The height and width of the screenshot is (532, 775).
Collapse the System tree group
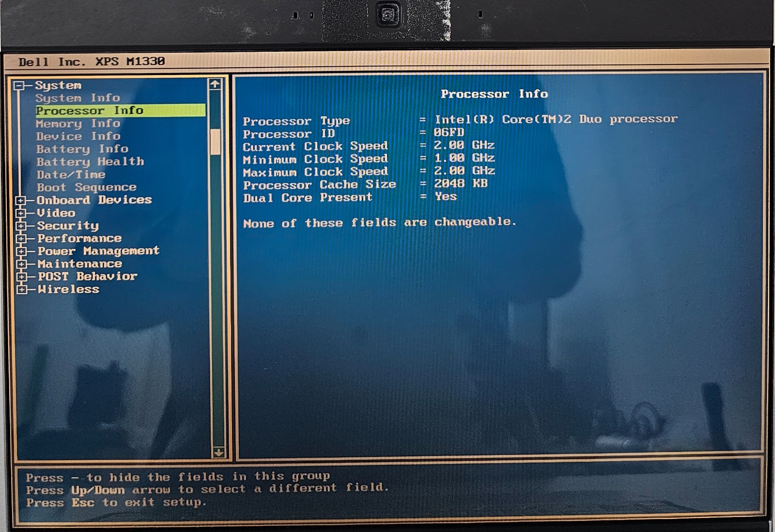[x=19, y=86]
